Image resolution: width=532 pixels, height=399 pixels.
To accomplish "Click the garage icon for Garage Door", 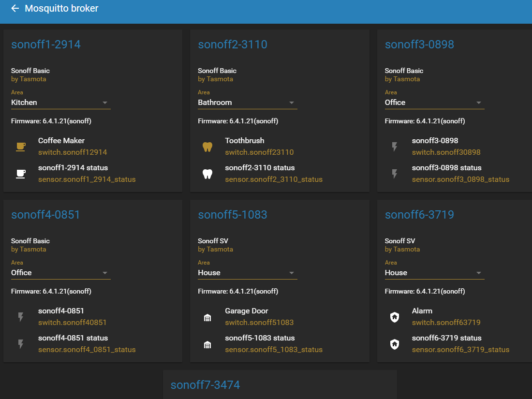I will [207, 318].
